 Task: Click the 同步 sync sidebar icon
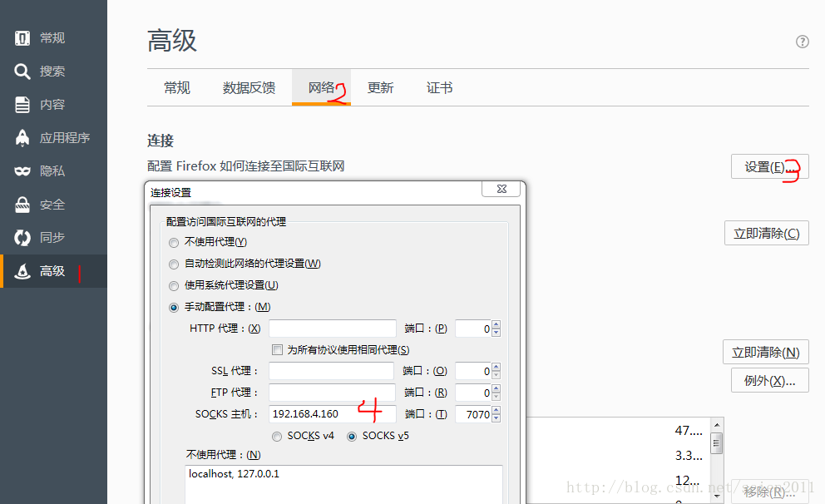coord(22,238)
